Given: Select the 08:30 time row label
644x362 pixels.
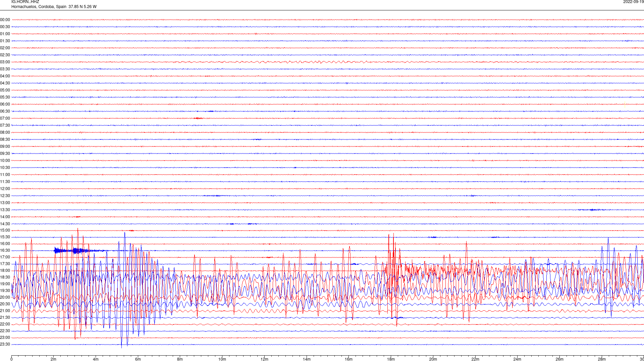Looking at the screenshot, I should pos(5,139).
